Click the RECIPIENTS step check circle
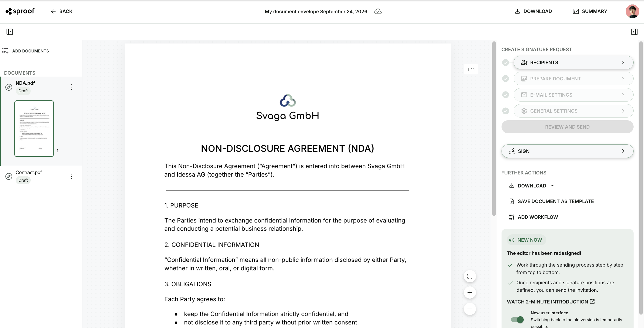Image resolution: width=644 pixels, height=328 pixels. 506,63
